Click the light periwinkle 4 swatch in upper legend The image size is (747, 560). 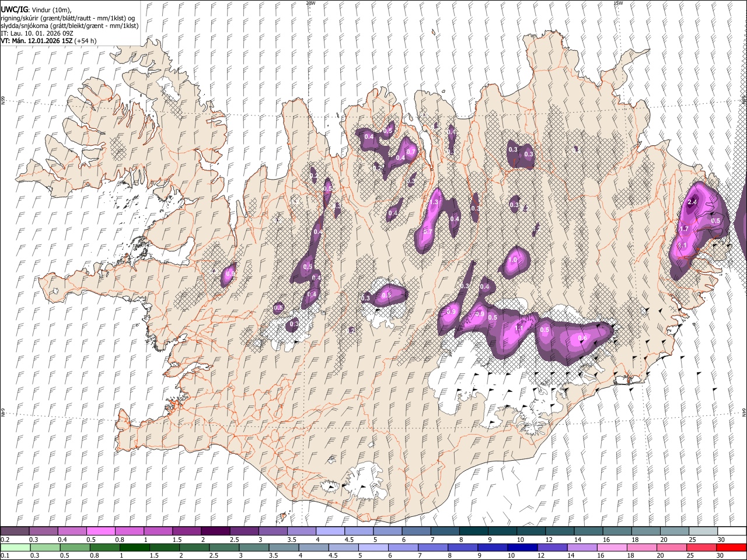click(330, 531)
